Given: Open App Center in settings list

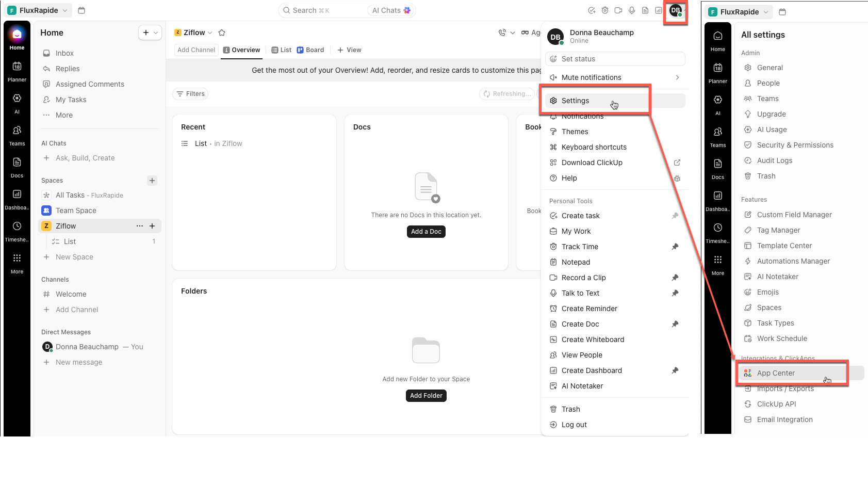Looking at the screenshot, I should [801, 373].
